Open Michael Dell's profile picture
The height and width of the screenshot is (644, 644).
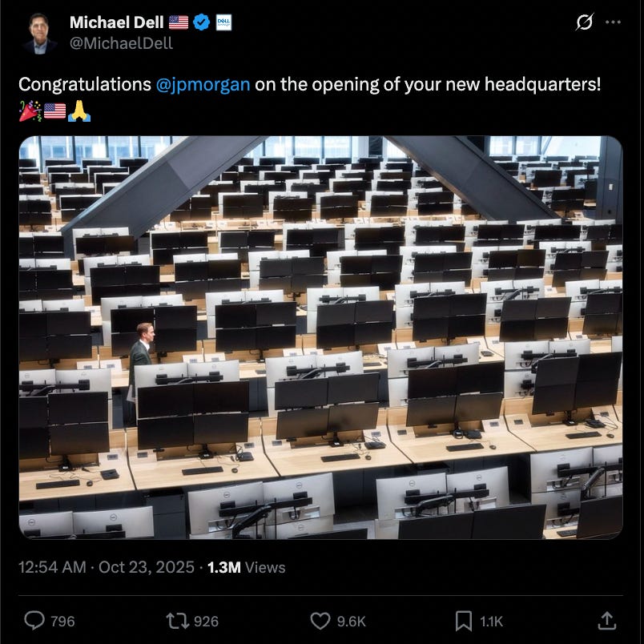40,33
